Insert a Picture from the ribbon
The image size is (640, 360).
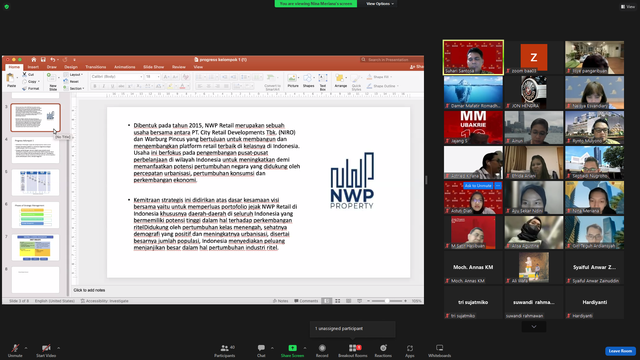pyautogui.click(x=293, y=80)
